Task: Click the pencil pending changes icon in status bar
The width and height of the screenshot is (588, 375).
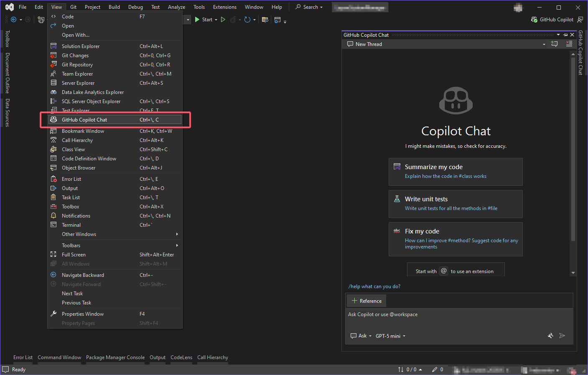Action: (x=435, y=370)
